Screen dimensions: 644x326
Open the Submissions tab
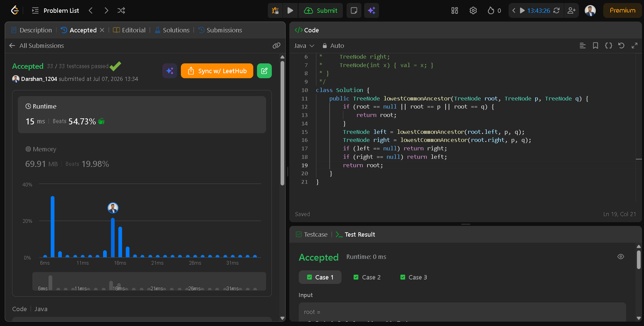220,30
